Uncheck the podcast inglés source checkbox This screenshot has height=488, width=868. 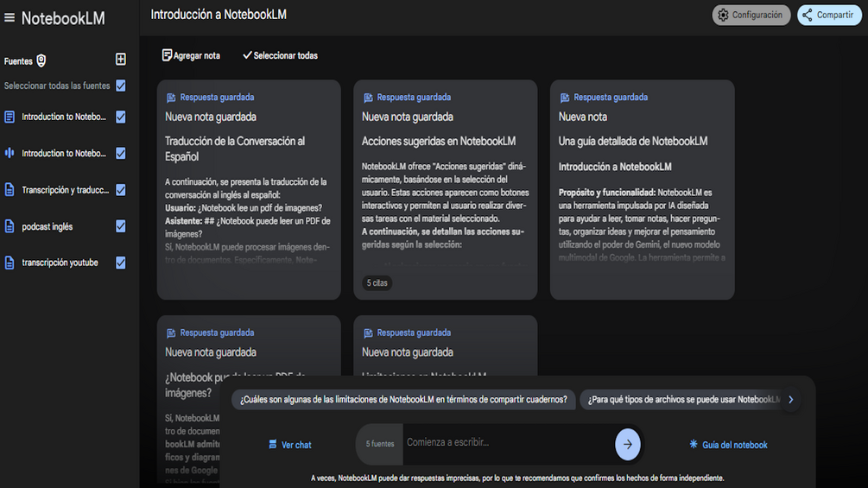(x=121, y=226)
